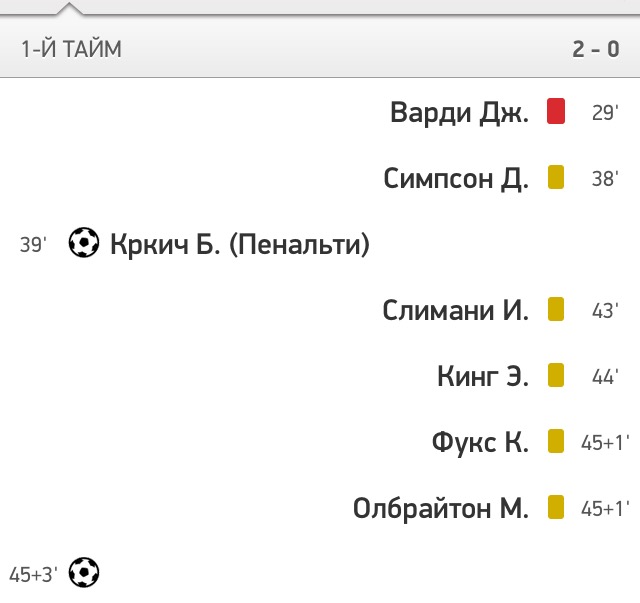Open player Кинг Э.
Image resolution: width=640 pixels, height=603 pixels.
[x=483, y=376]
